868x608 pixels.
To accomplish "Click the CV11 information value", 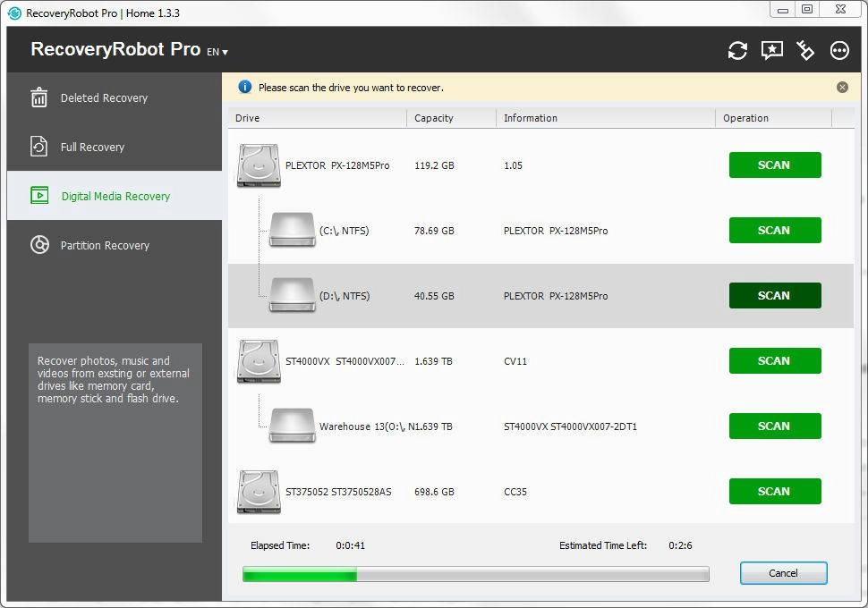I will pos(515,361).
